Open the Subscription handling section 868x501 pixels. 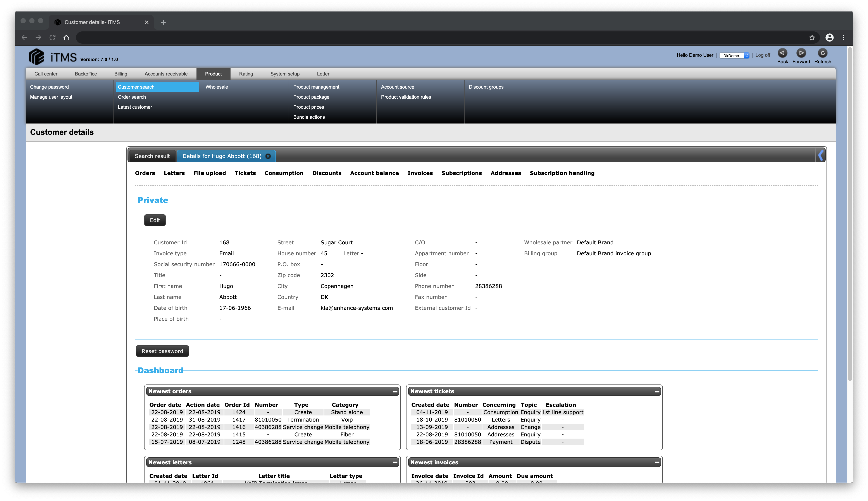(562, 173)
